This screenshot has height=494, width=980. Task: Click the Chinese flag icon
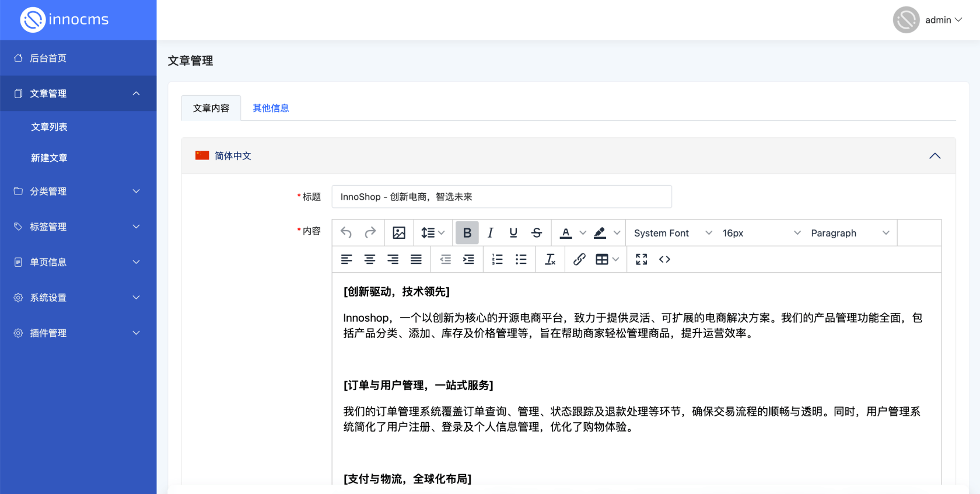(x=202, y=155)
